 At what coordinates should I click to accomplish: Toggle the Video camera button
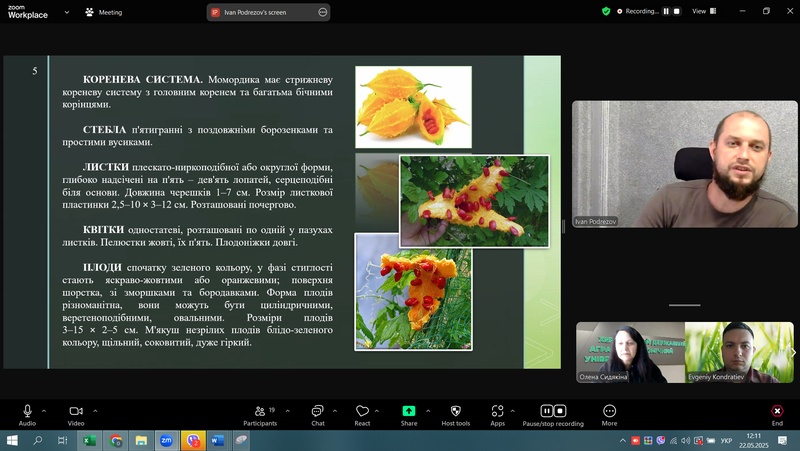75,411
